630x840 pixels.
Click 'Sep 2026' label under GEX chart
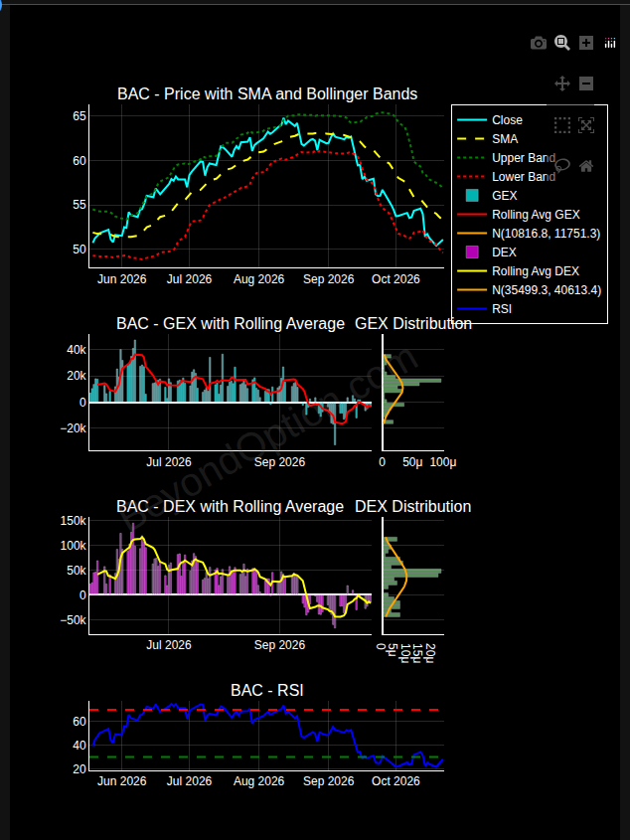[279, 462]
